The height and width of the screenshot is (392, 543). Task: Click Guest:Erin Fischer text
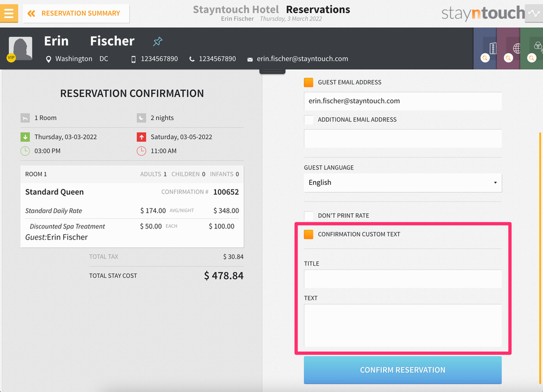[57, 237]
